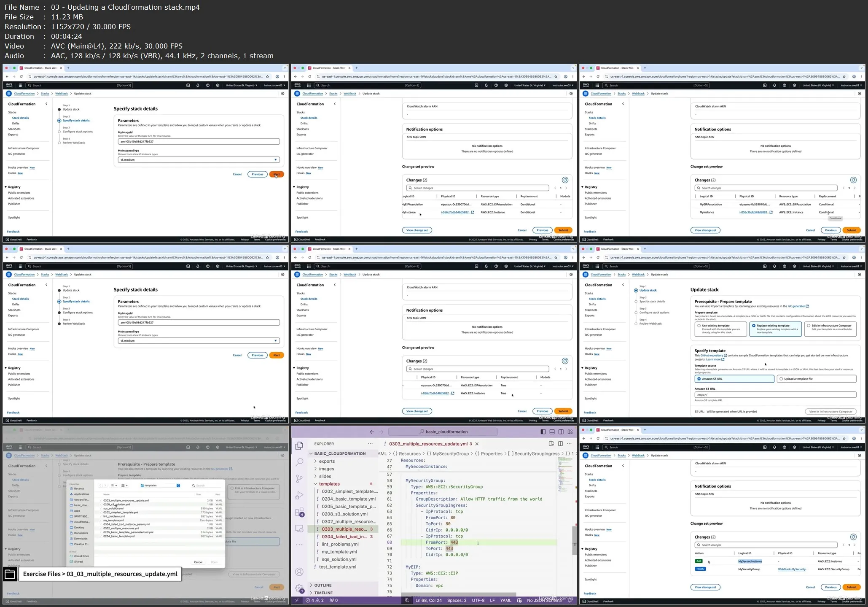The image size is (868, 607).
Task: Open list view options dropdown in file dialog
Action: tap(114, 486)
